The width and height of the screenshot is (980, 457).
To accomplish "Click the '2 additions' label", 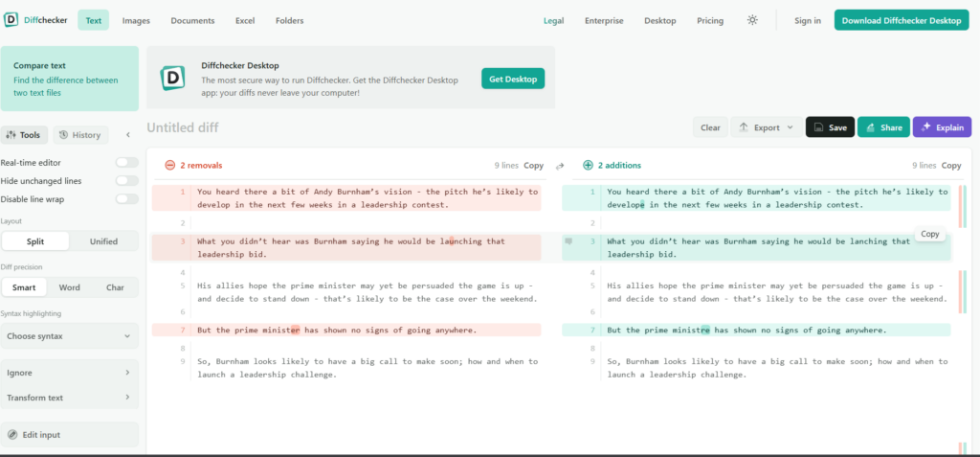I will [619, 166].
